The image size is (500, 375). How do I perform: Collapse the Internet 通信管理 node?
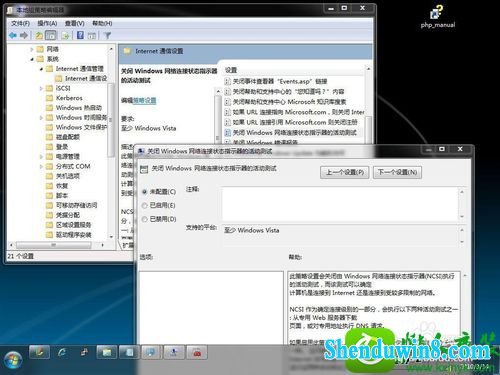click(42, 69)
